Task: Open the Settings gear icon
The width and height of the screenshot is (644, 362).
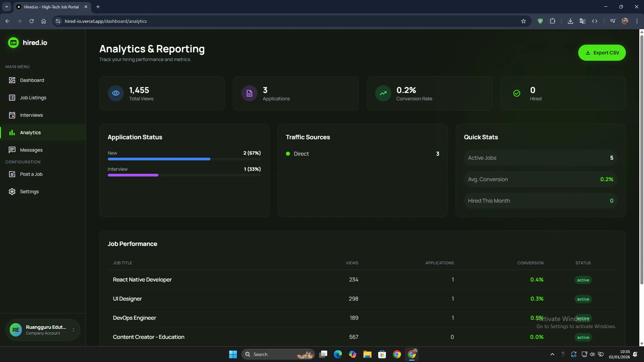Action: (x=12, y=192)
